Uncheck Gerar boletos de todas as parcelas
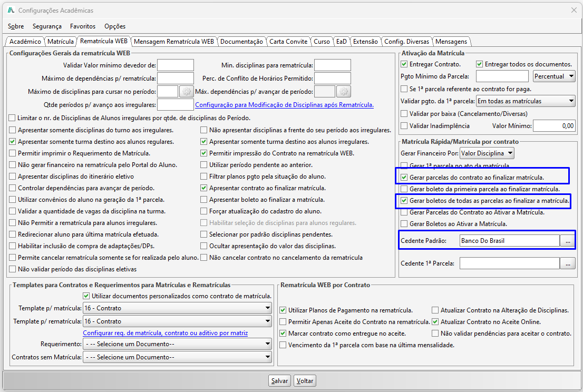The width and height of the screenshot is (583, 392). coord(404,201)
